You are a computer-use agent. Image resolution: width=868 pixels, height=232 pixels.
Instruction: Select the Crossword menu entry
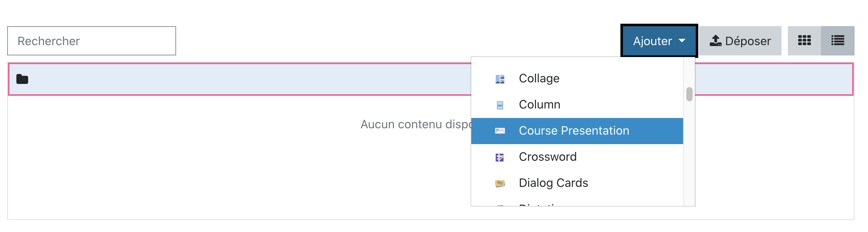(547, 157)
